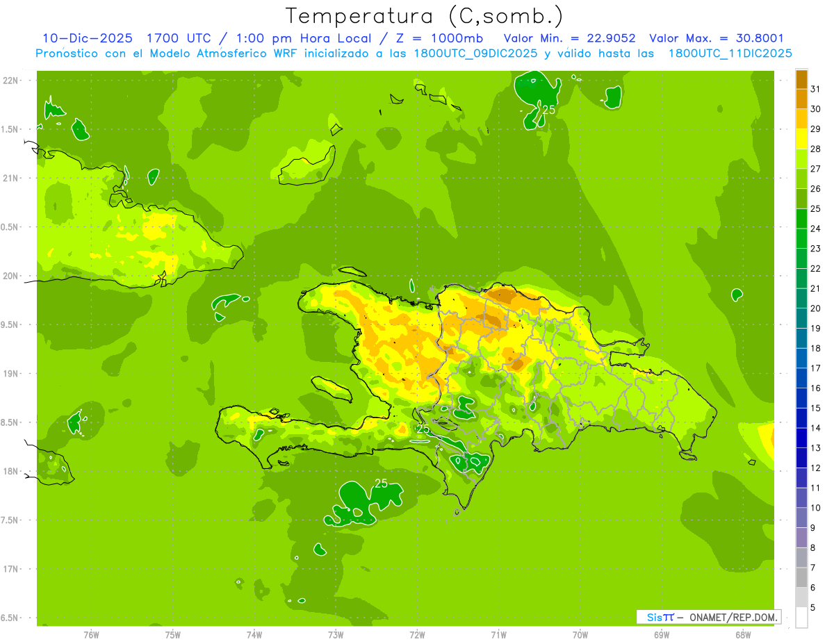This screenshot has width=834, height=644.
Task: Click the yellow legend swatch between 28 and 29
Action: coord(801,139)
